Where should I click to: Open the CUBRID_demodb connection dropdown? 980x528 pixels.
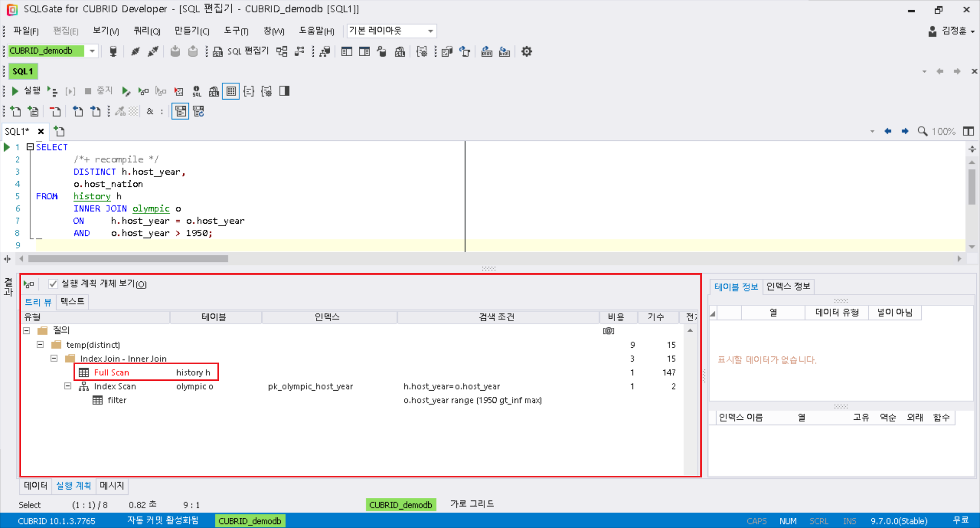pos(92,51)
